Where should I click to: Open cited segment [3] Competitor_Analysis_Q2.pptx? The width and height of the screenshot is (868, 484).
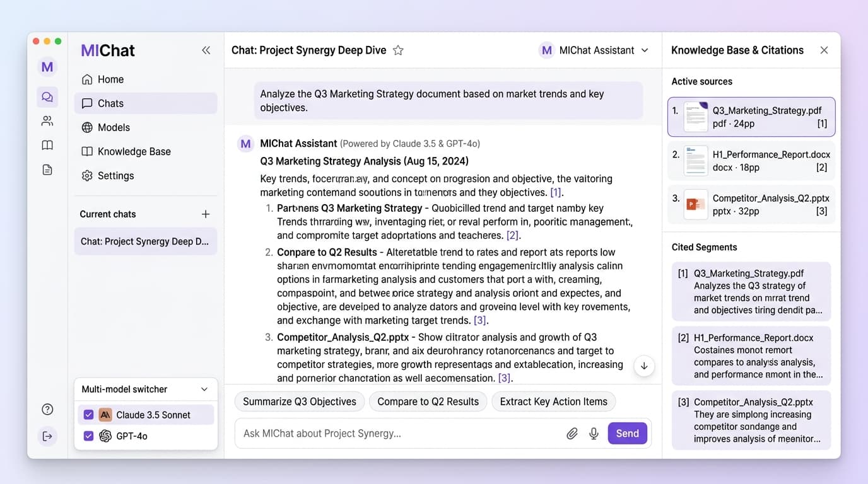pos(751,420)
